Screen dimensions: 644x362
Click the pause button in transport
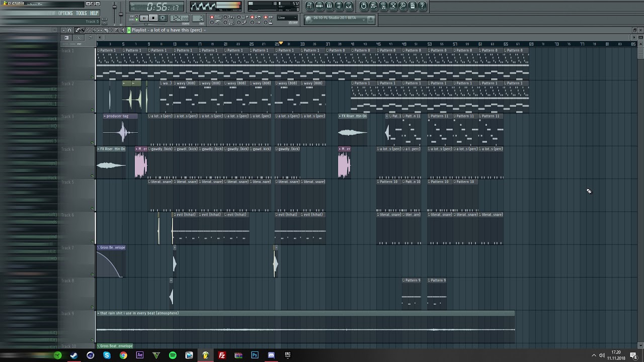tap(144, 18)
